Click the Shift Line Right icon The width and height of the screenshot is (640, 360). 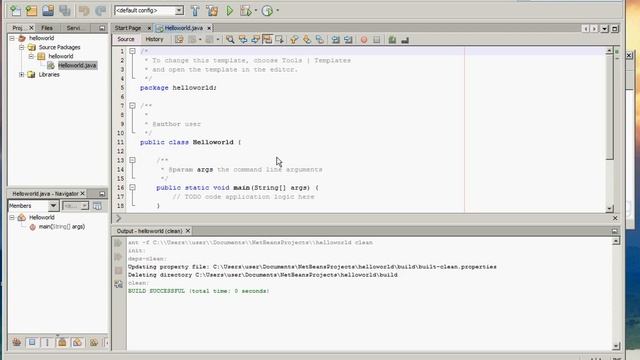click(x=348, y=40)
